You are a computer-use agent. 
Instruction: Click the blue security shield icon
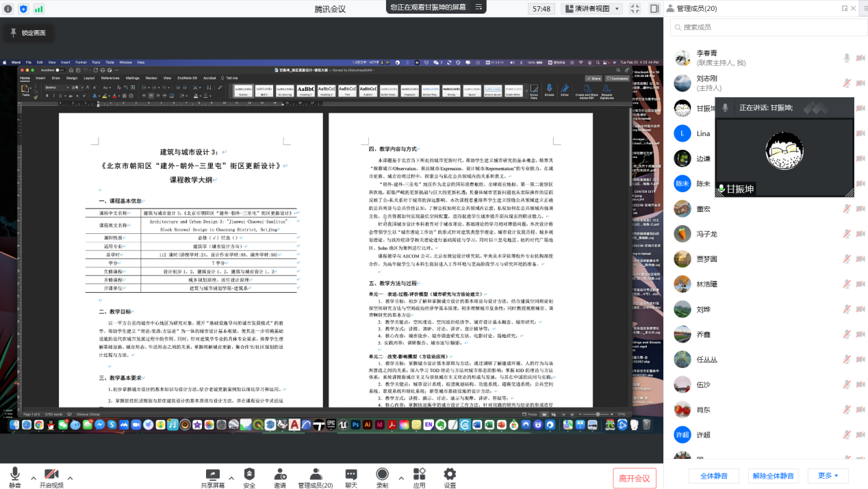(x=24, y=9)
